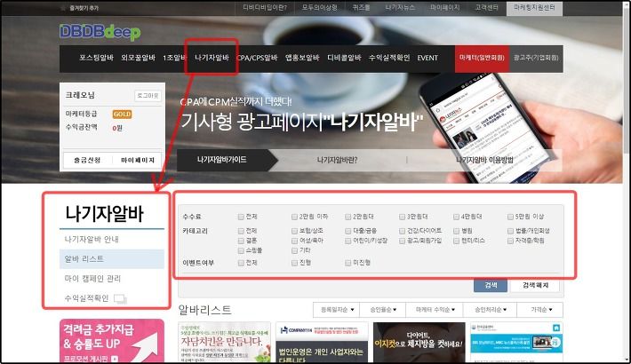Check the 3만원대 fee checkbox
631x364 pixels.
(402, 217)
